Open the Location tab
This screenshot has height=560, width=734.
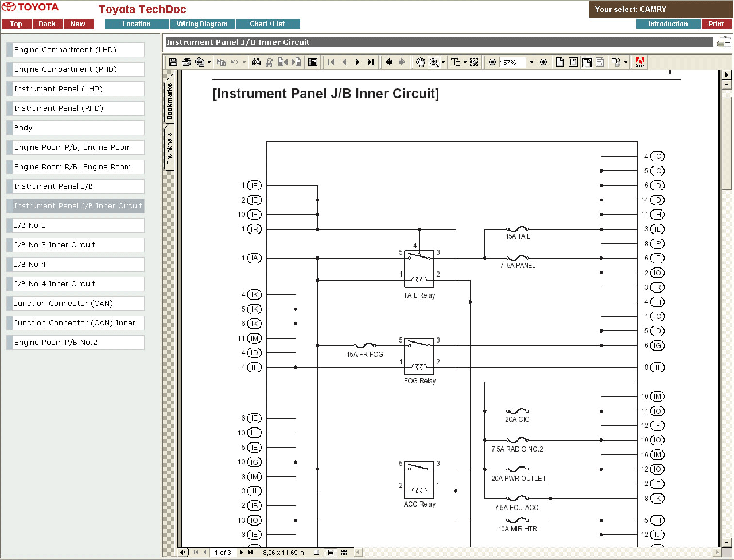(x=137, y=24)
